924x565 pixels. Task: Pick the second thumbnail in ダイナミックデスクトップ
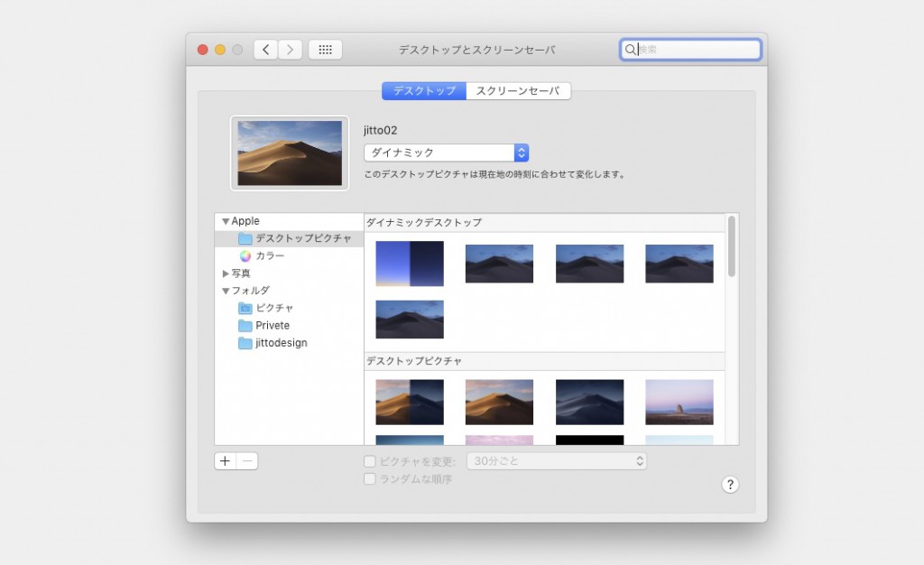pos(499,264)
